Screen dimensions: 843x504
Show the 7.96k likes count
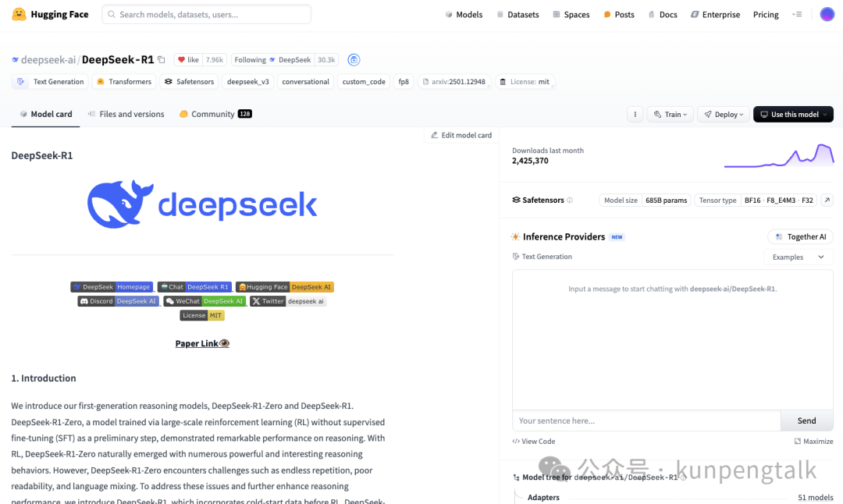(x=215, y=59)
